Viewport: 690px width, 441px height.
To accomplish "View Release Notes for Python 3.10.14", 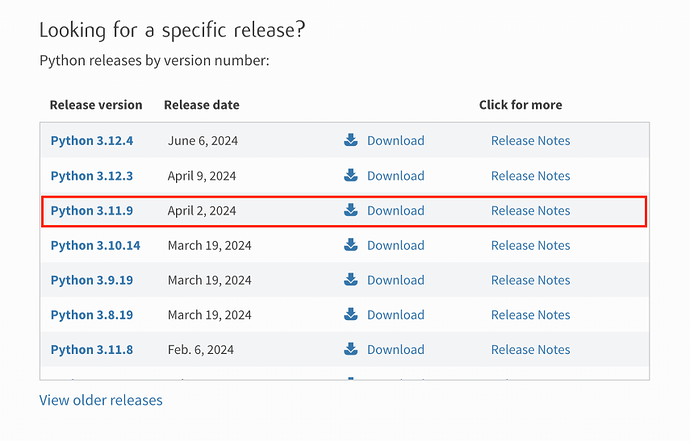I will [530, 245].
